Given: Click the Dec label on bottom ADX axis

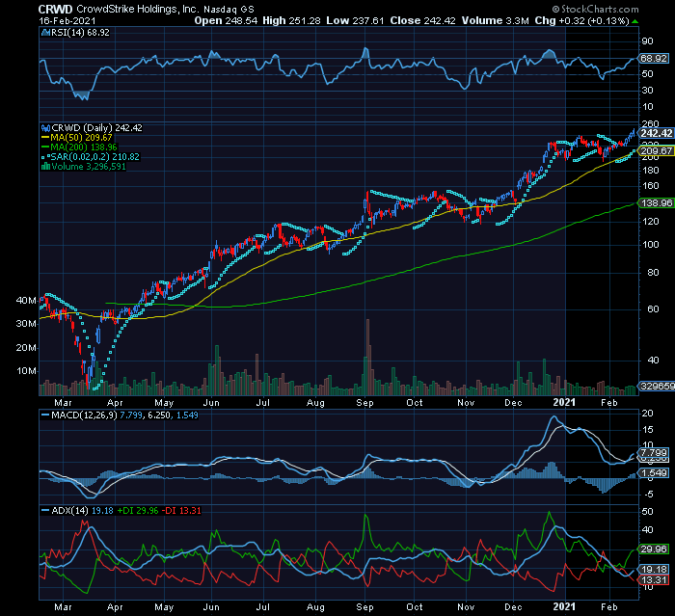Looking at the screenshot, I should [513, 607].
